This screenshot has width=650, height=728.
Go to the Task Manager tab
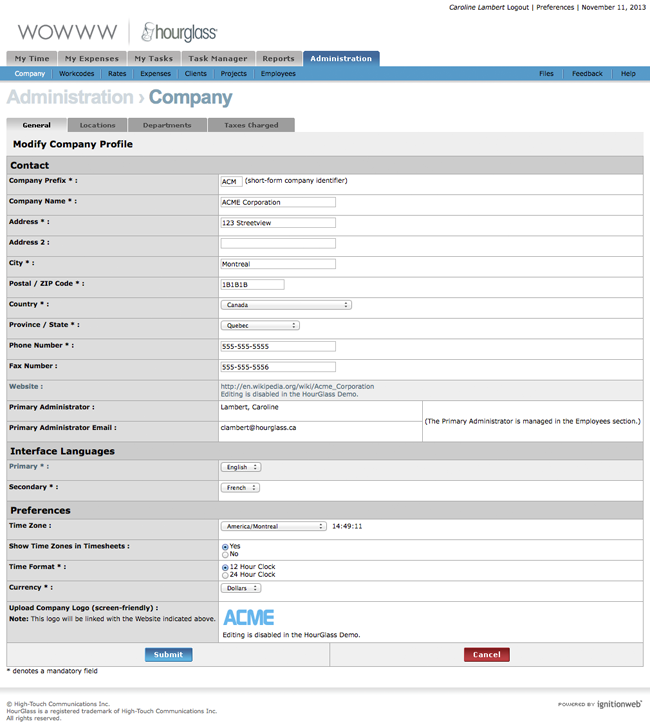[217, 59]
